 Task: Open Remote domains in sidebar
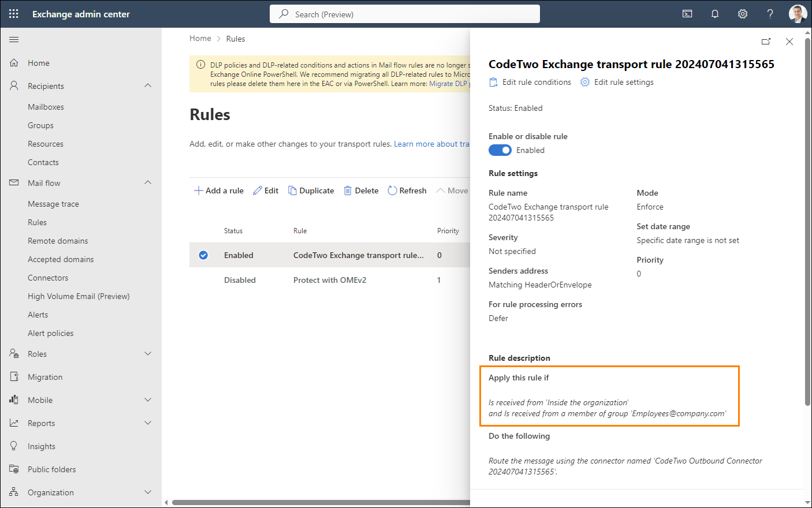tap(58, 241)
